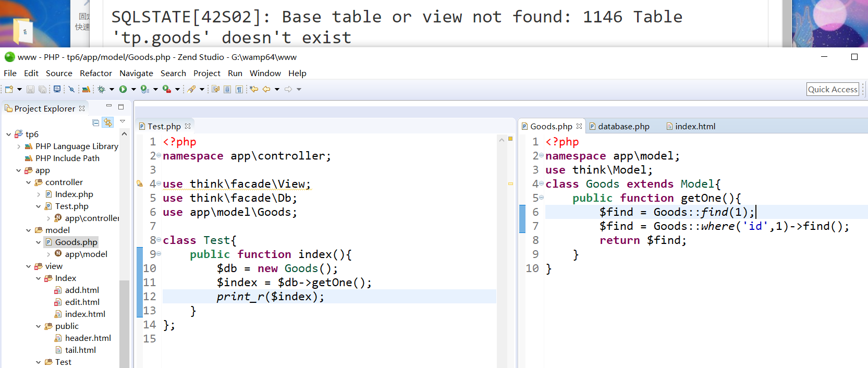Collapse the controller folder in tree
This screenshot has height=368, width=868.
click(29, 182)
